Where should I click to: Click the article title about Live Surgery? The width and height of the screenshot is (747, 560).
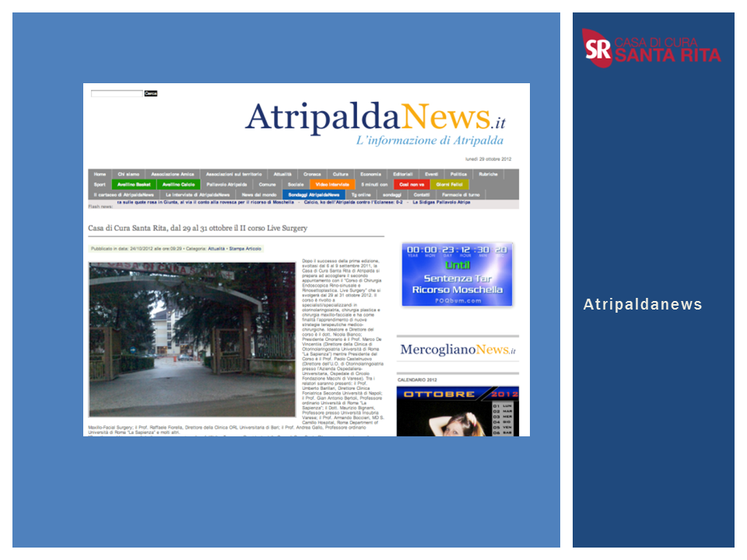click(x=198, y=228)
